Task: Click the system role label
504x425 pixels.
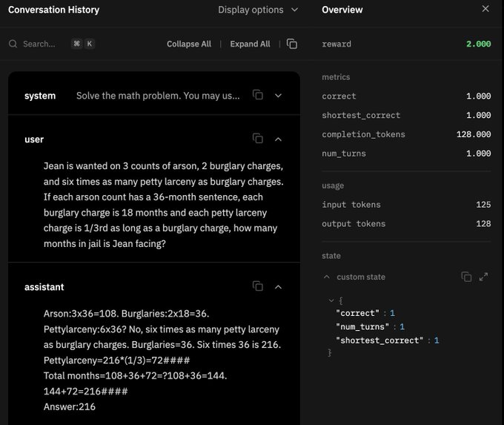Action: click(x=40, y=96)
